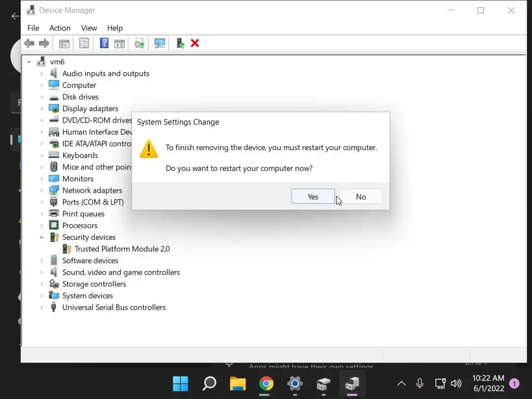Click the Keyboards icon
This screenshot has width=532, height=399.
point(54,155)
